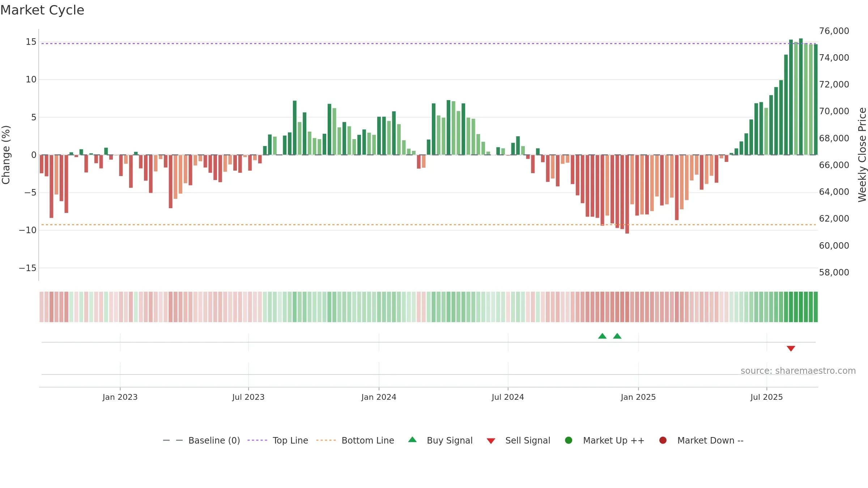Click the purple dotted Top Line legend swatch
Screen dimensions: 868x488
click(x=257, y=440)
